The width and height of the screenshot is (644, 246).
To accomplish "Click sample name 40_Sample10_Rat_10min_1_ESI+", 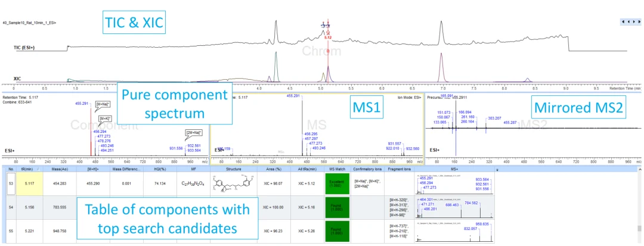I will point(30,23).
